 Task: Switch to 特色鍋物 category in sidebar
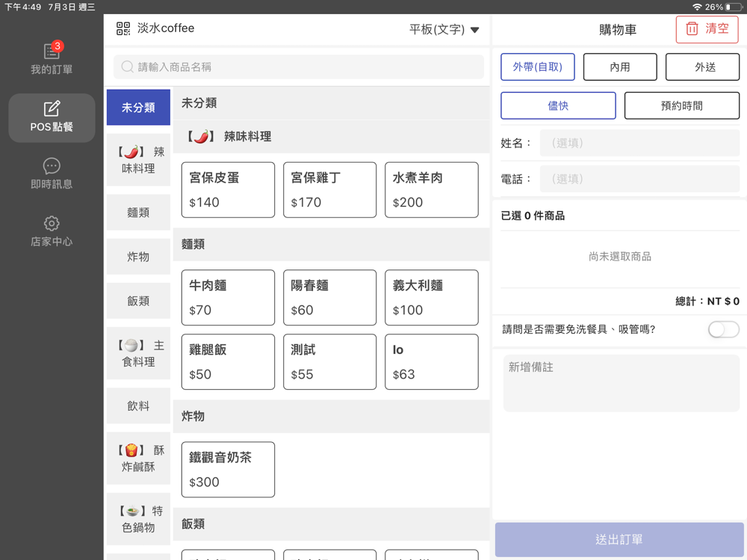138,519
